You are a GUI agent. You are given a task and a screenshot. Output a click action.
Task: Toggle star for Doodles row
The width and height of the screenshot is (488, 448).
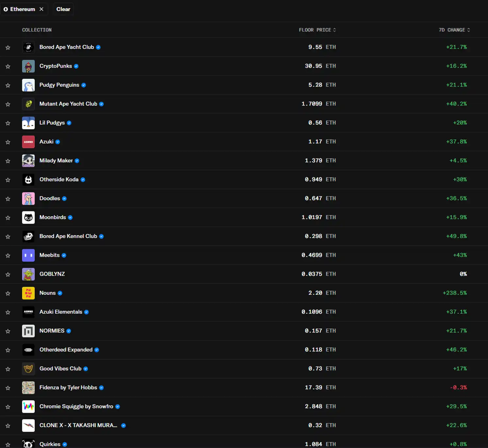[x=8, y=199]
